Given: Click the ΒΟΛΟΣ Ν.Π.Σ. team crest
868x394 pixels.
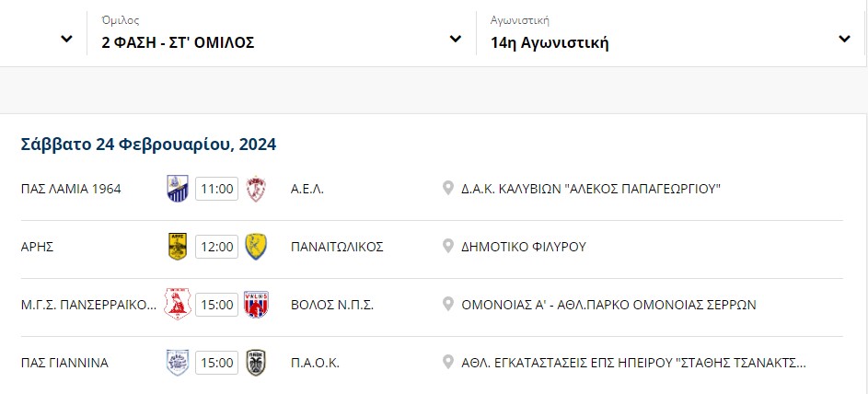Looking at the screenshot, I should click(x=256, y=305).
